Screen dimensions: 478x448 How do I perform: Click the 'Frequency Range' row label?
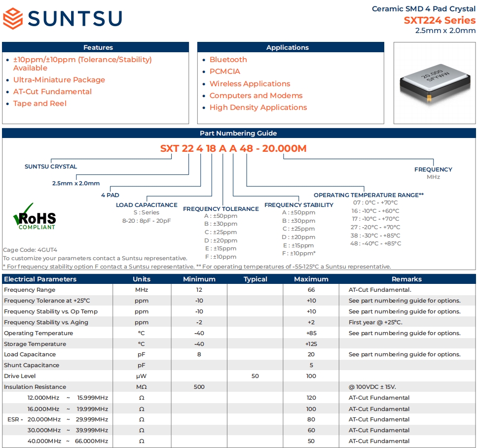pos(30,290)
